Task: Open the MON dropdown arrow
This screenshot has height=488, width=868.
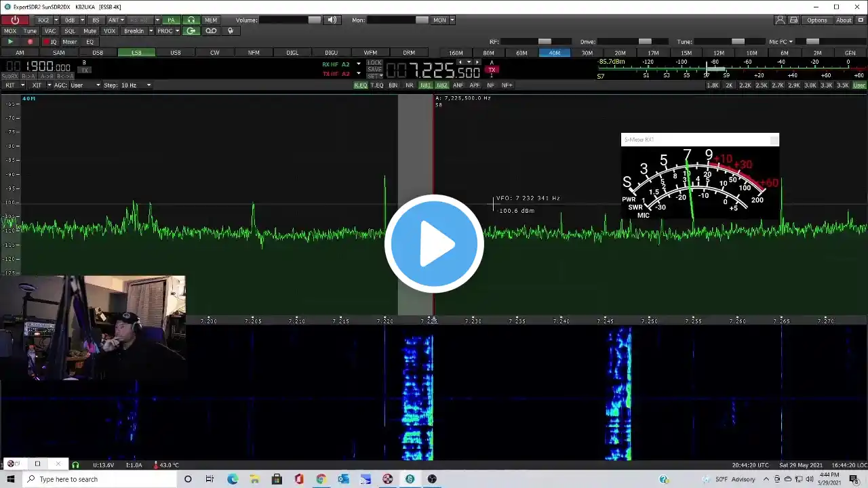Action: (452, 20)
